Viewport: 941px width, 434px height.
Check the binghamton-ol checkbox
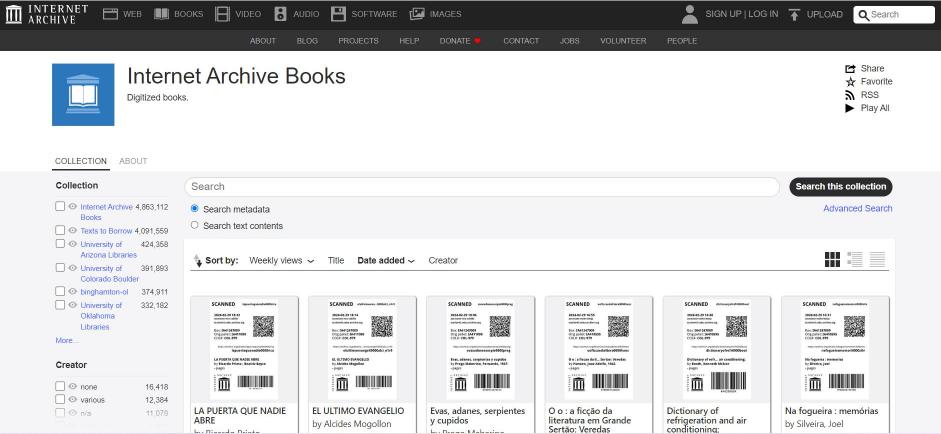pyautogui.click(x=60, y=292)
